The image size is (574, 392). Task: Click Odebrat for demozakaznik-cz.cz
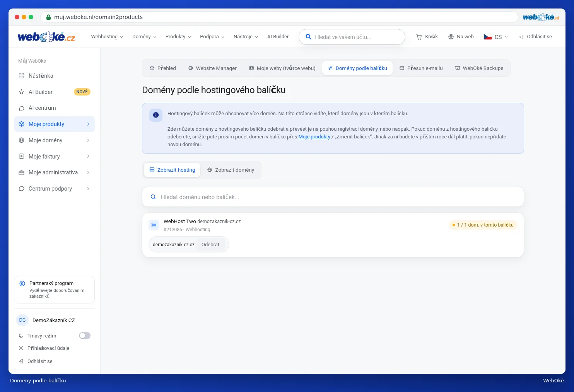pyautogui.click(x=210, y=245)
